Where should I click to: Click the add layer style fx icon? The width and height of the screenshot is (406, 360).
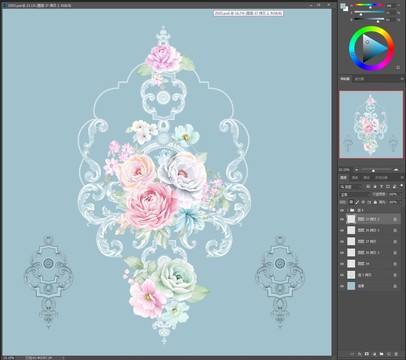pyautogui.click(x=360, y=354)
